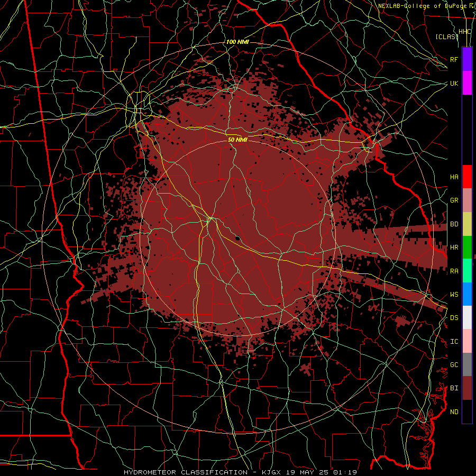Click the 'KJGX' radar site identifier

coord(271,472)
